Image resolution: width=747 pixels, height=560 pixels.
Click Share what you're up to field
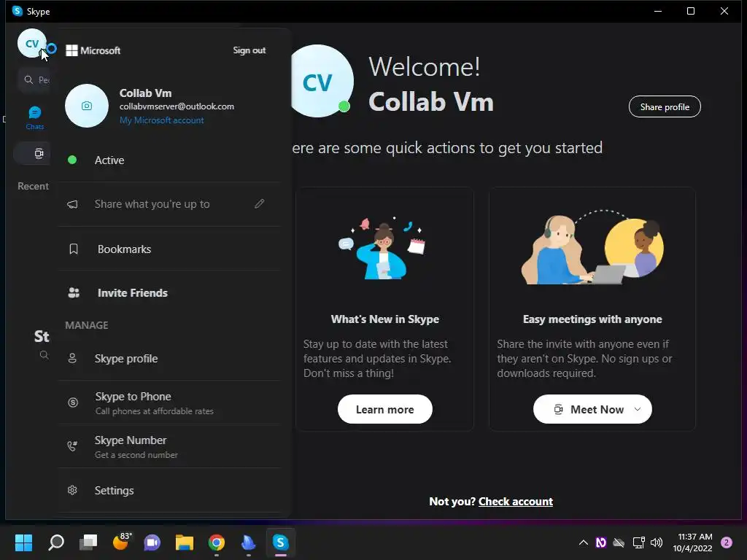pyautogui.click(x=169, y=204)
